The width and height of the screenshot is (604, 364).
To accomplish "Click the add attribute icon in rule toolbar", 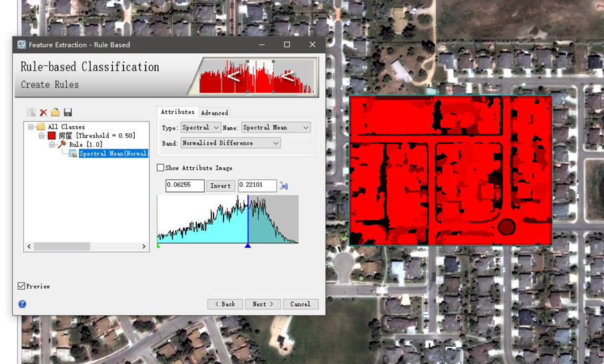I will coord(31,113).
